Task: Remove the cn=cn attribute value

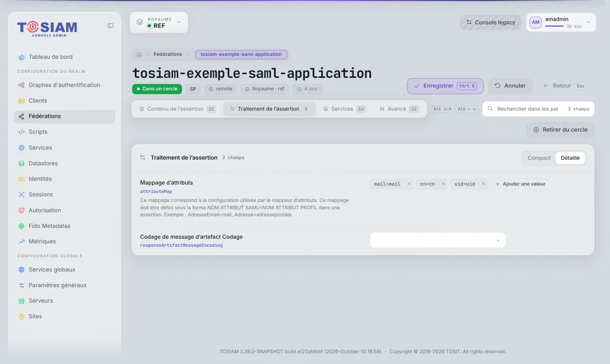Action: (443, 184)
